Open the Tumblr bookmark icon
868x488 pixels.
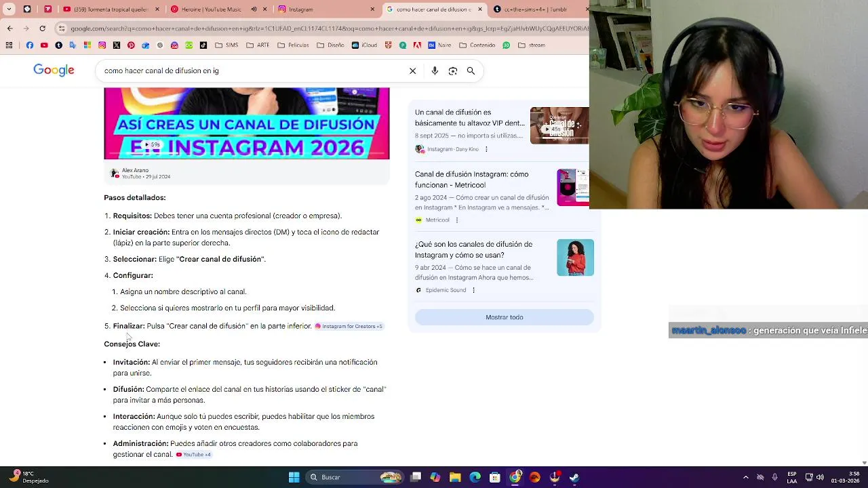coord(58,45)
